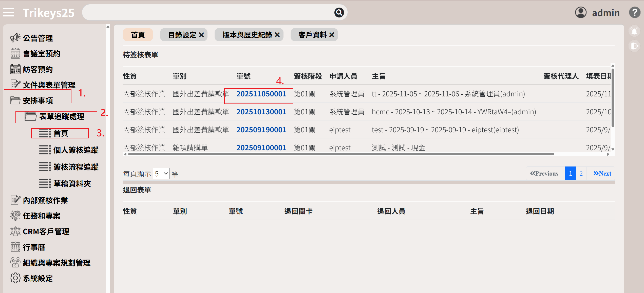Open the admin user profile icon
The width and height of the screenshot is (644, 293).
click(x=581, y=12)
